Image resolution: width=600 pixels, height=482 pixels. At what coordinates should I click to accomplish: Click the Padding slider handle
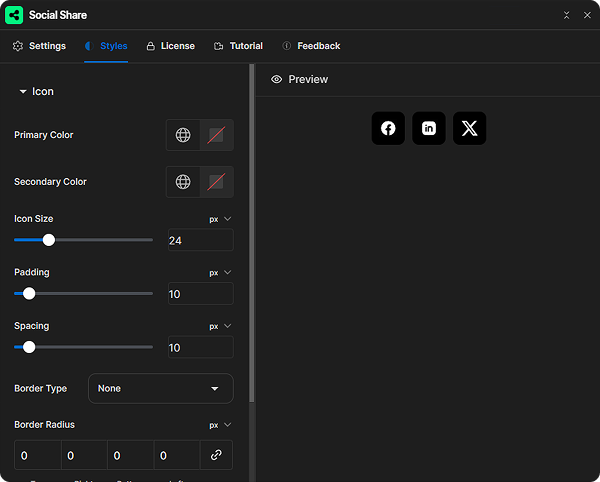[29, 293]
